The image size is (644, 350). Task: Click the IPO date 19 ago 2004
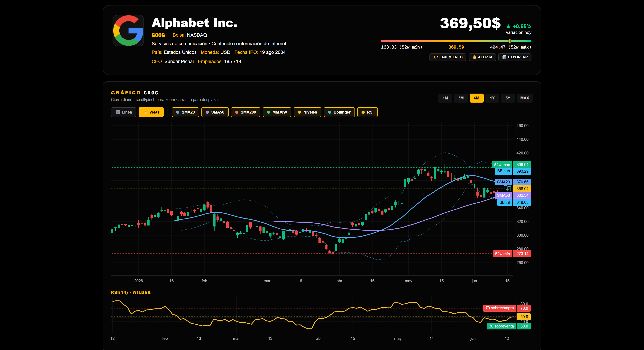272,52
